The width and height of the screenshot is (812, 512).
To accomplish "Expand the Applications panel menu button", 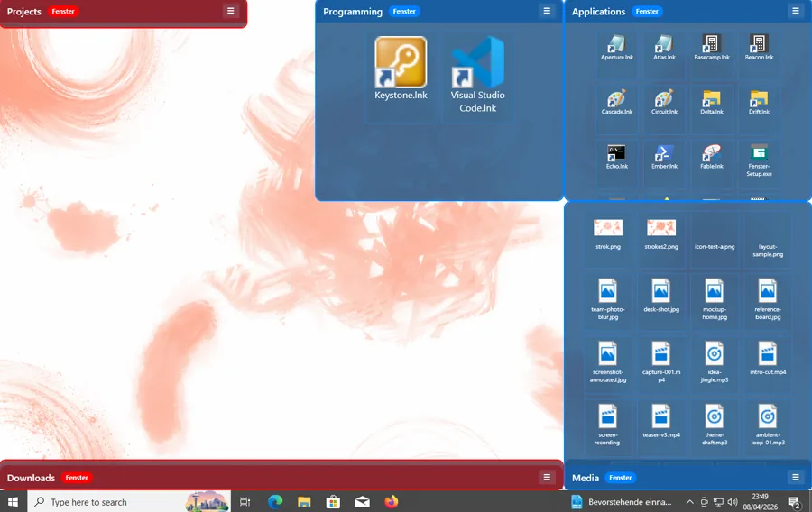I will (795, 11).
